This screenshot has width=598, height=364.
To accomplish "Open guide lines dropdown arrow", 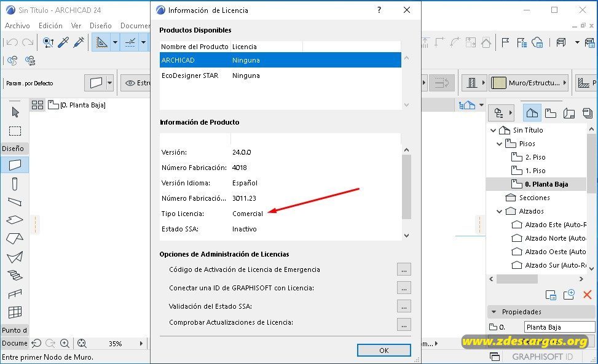I will (x=115, y=42).
